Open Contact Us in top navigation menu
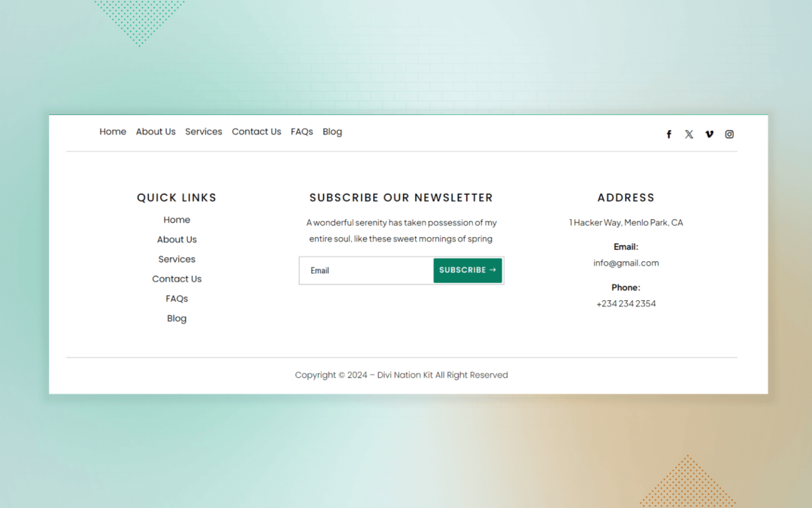The height and width of the screenshot is (508, 812). [256, 132]
